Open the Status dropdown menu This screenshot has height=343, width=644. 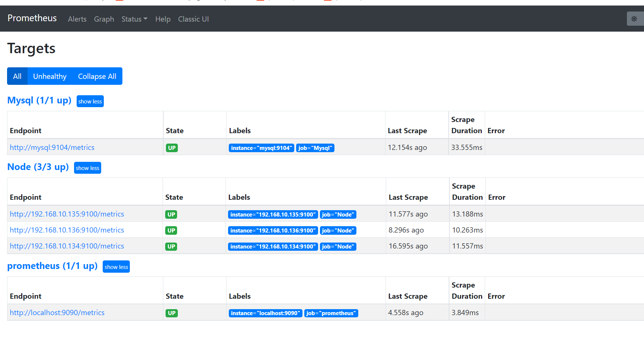pyautogui.click(x=134, y=19)
